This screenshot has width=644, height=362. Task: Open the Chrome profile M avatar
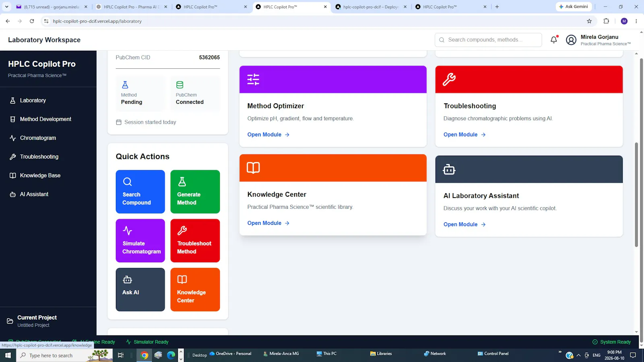(624, 21)
